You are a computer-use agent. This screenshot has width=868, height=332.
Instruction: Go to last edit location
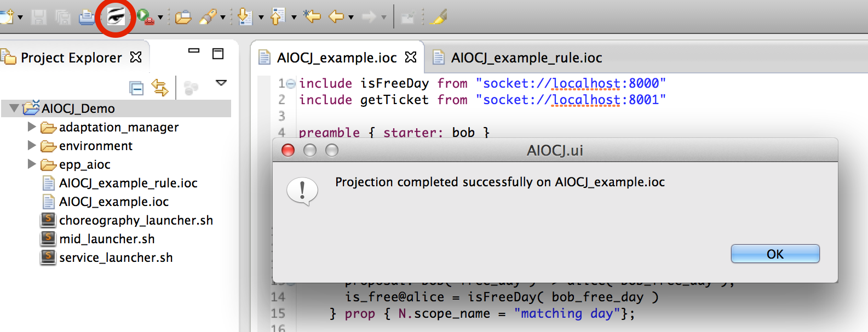(x=312, y=17)
